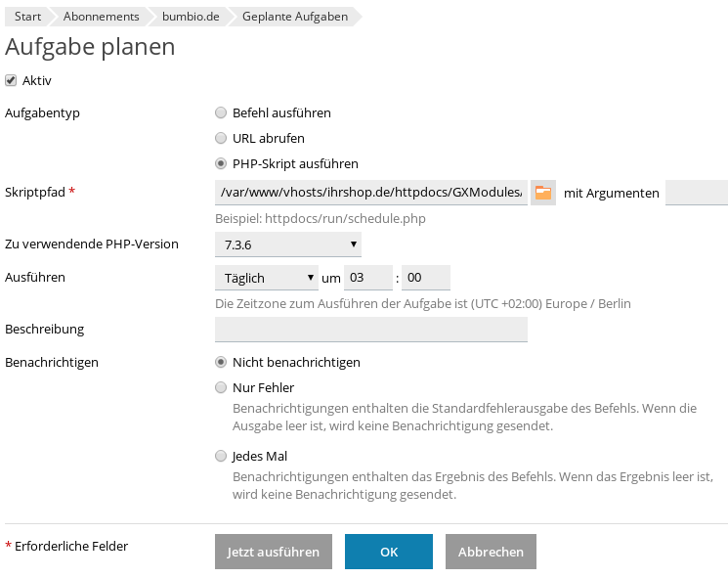Choose the Jedes Mal notification option
Viewport: 728px width, 578px height.
pos(221,456)
